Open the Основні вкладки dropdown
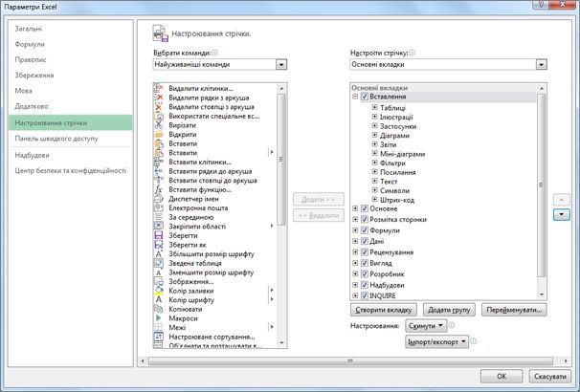Screen dimensions: 580x392 tap(541, 65)
